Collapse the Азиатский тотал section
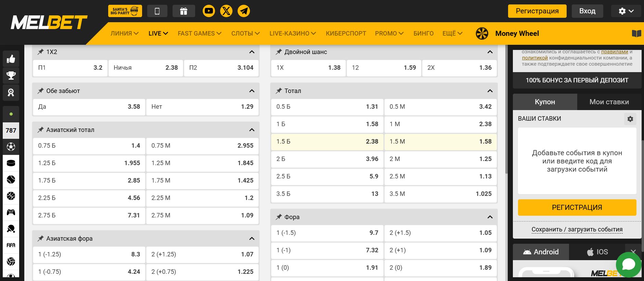Screen dimensions: 644x281 pyautogui.click(x=252, y=130)
